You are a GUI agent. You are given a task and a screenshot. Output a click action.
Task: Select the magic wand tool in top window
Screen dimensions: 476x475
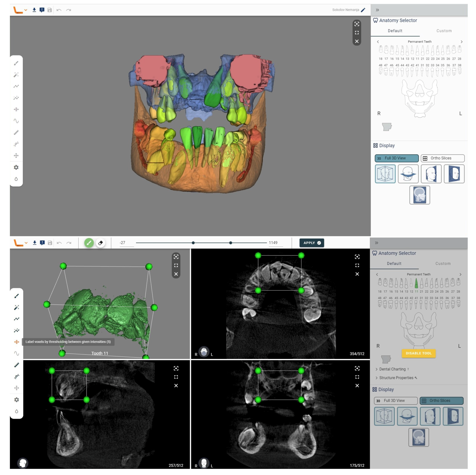coord(16,75)
